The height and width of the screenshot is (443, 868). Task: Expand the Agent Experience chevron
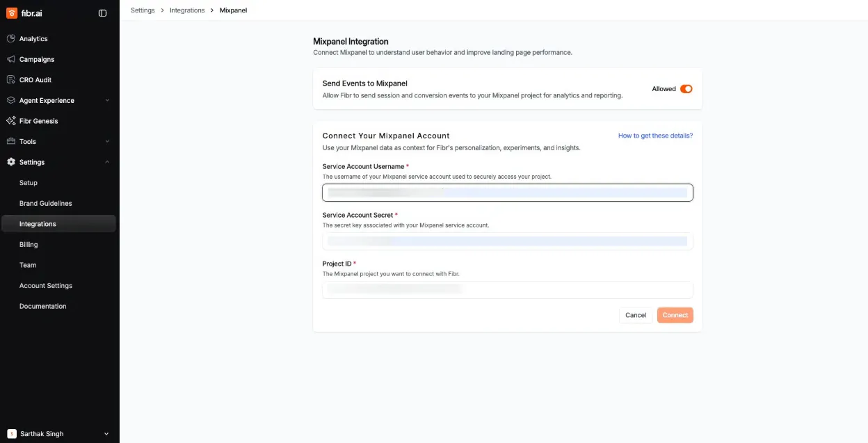coord(107,100)
